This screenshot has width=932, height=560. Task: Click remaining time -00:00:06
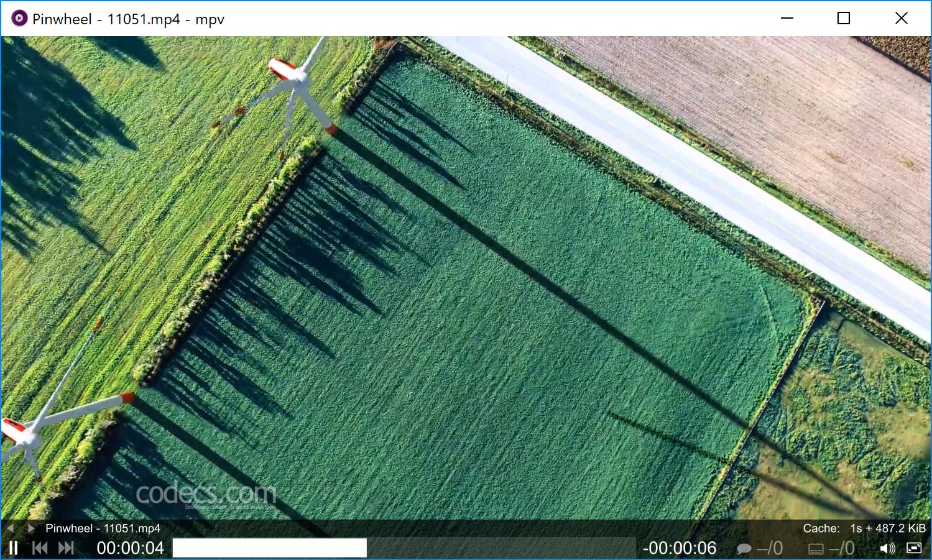coord(680,548)
